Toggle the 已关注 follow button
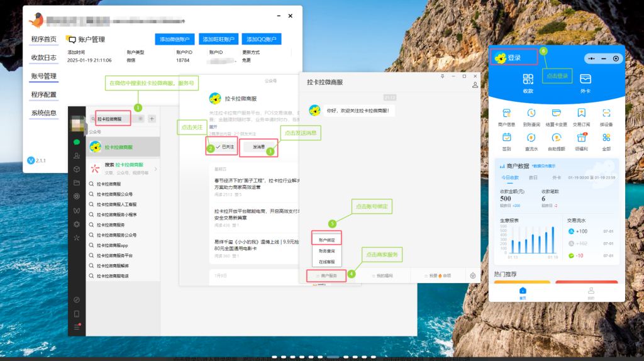 (225, 147)
